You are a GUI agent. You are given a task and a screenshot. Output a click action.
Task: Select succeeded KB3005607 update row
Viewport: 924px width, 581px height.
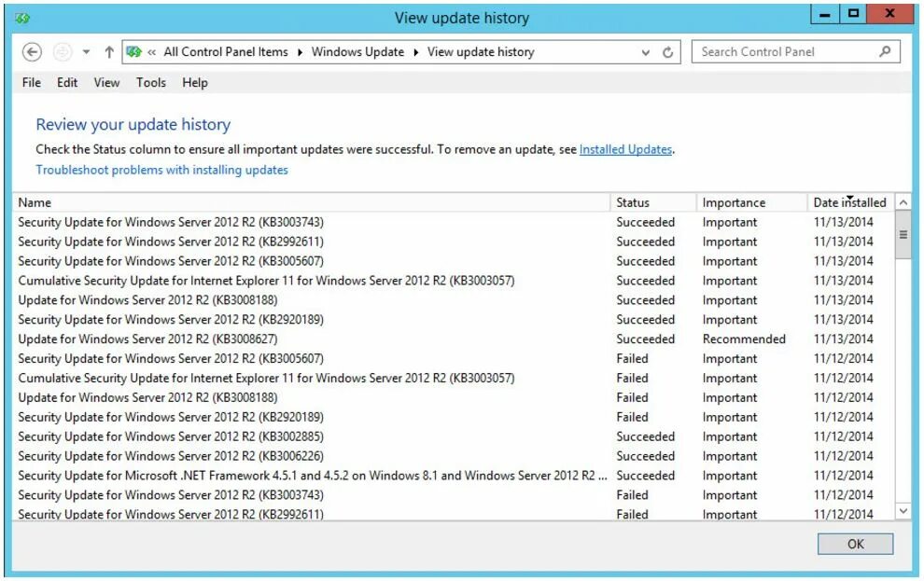pos(453,261)
